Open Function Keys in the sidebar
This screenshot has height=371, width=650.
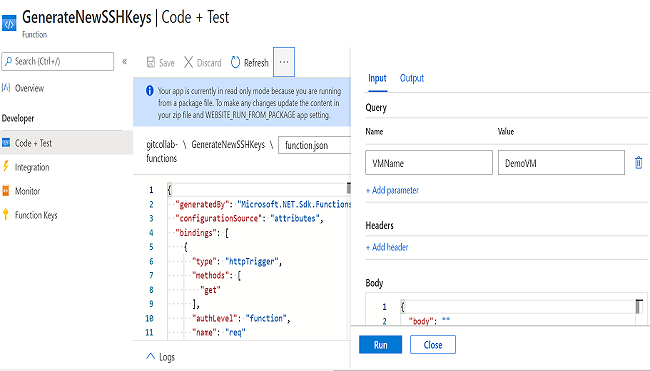[x=36, y=215]
